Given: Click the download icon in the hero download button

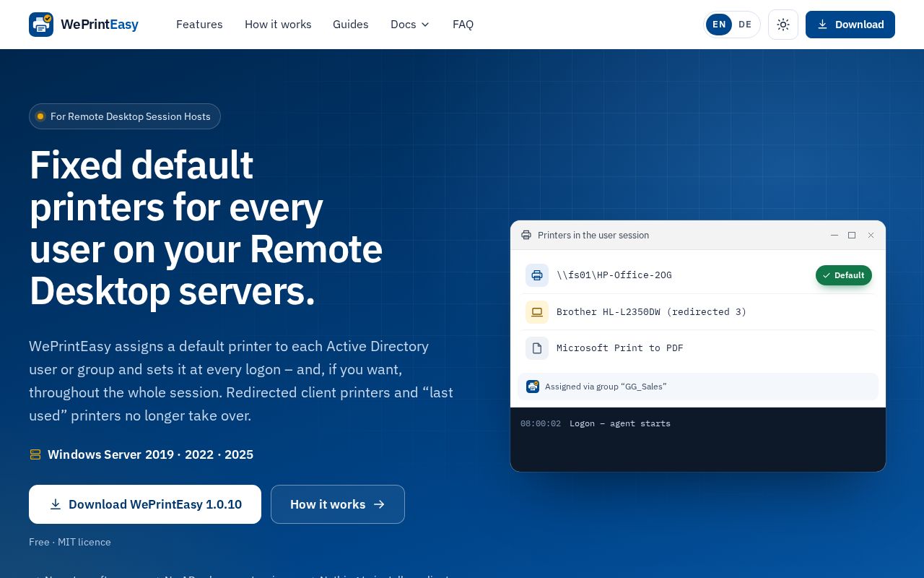Looking at the screenshot, I should (x=56, y=504).
